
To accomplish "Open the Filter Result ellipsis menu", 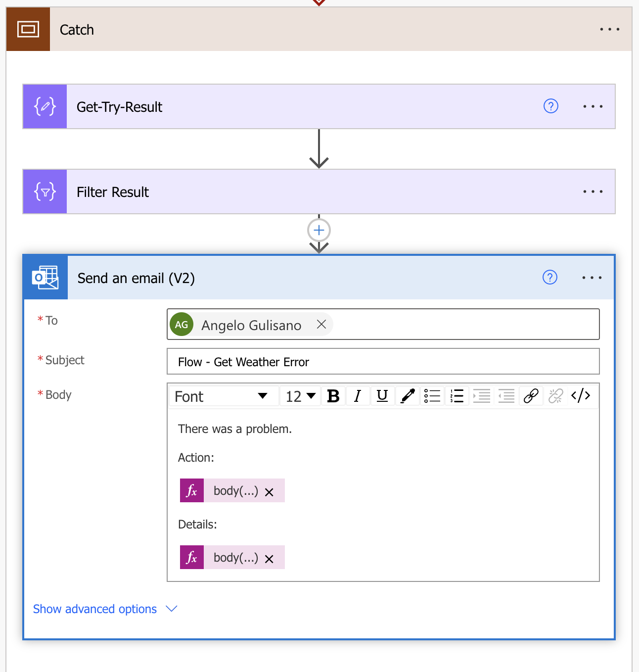I will pyautogui.click(x=593, y=192).
